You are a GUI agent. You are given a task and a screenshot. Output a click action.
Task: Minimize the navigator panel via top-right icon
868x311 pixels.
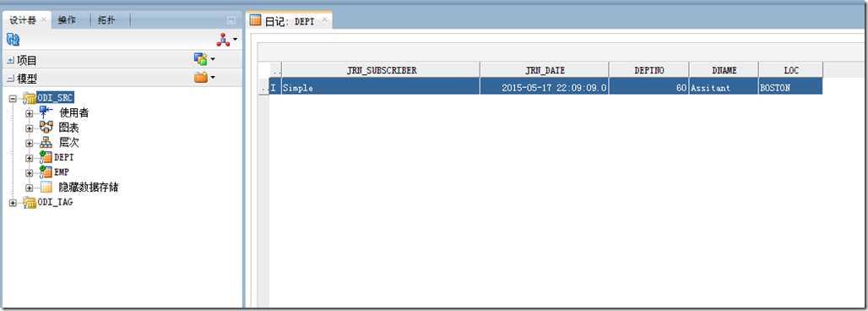point(231,20)
